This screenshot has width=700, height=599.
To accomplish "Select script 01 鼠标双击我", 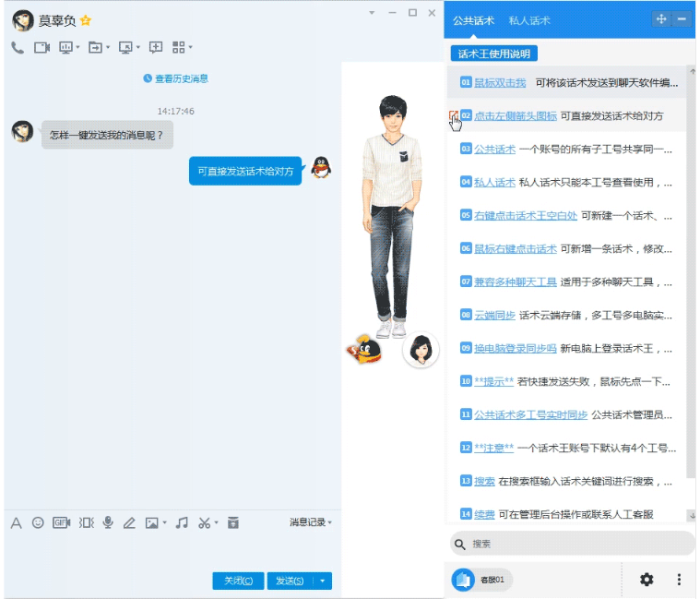I will coord(566,83).
